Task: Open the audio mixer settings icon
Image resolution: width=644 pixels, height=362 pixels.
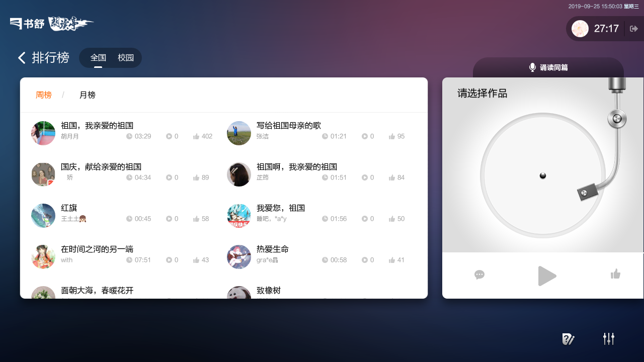Action: click(x=609, y=339)
